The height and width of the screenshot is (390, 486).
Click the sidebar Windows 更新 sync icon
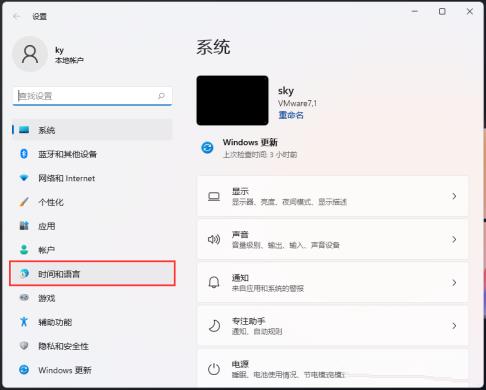tap(24, 370)
